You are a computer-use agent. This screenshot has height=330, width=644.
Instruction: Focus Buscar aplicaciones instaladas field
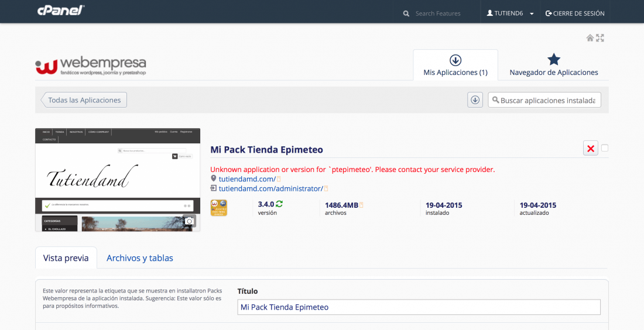point(544,99)
